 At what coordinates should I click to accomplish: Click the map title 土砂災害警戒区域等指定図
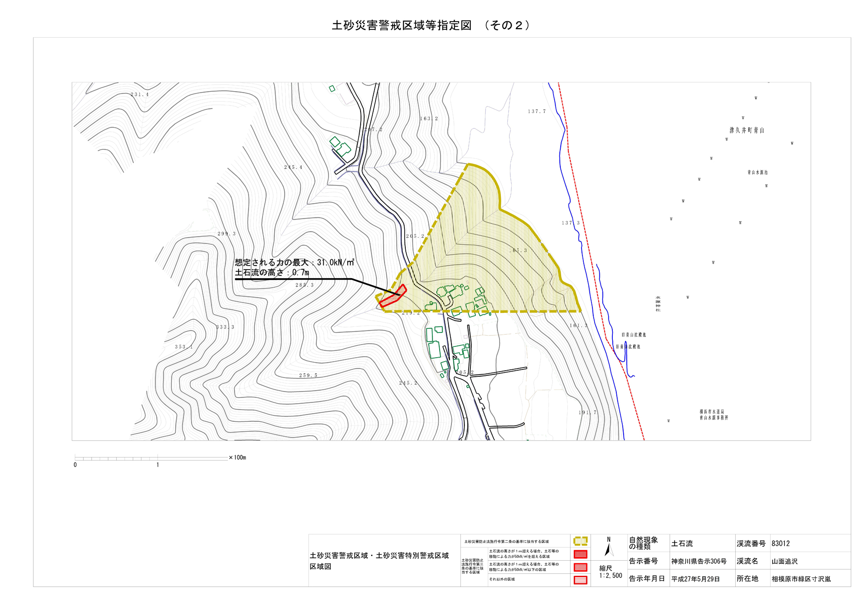tap(401, 26)
